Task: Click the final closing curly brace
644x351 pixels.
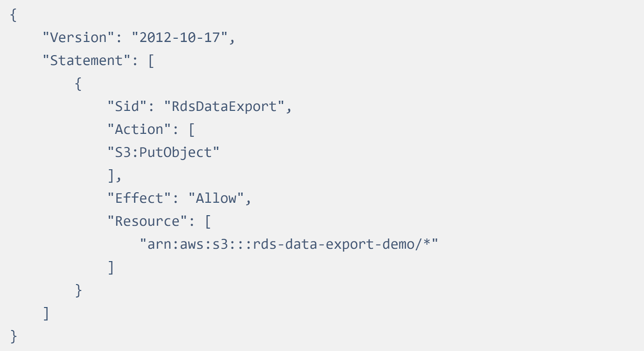Action: (14, 336)
